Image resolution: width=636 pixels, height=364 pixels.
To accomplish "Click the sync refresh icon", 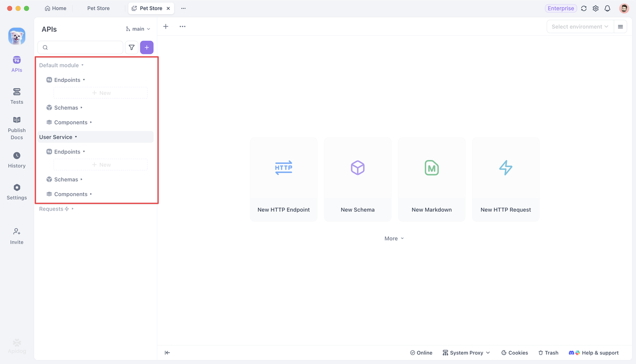I will (584, 8).
